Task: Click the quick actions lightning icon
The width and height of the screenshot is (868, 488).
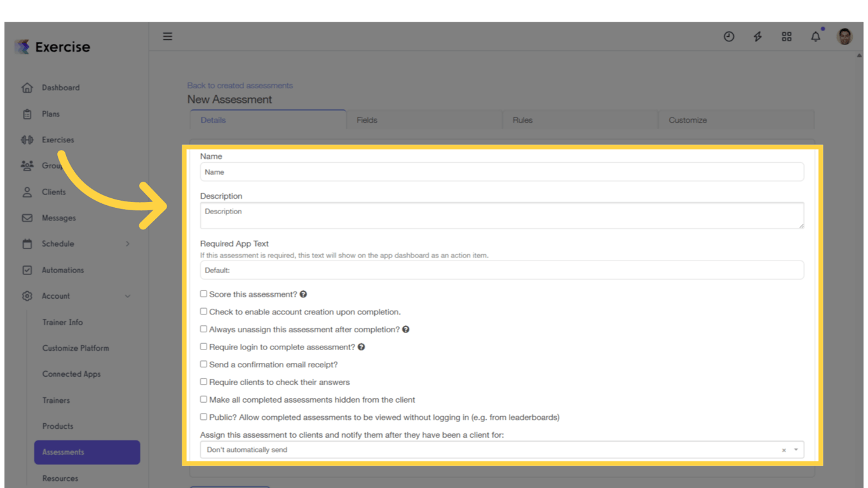Action: pos(757,36)
